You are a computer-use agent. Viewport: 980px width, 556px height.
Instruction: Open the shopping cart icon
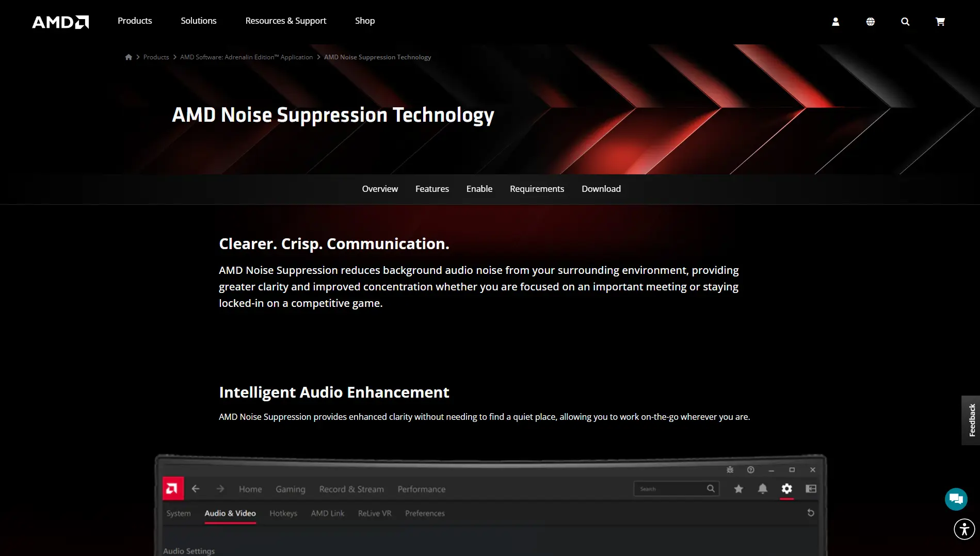[x=940, y=21]
